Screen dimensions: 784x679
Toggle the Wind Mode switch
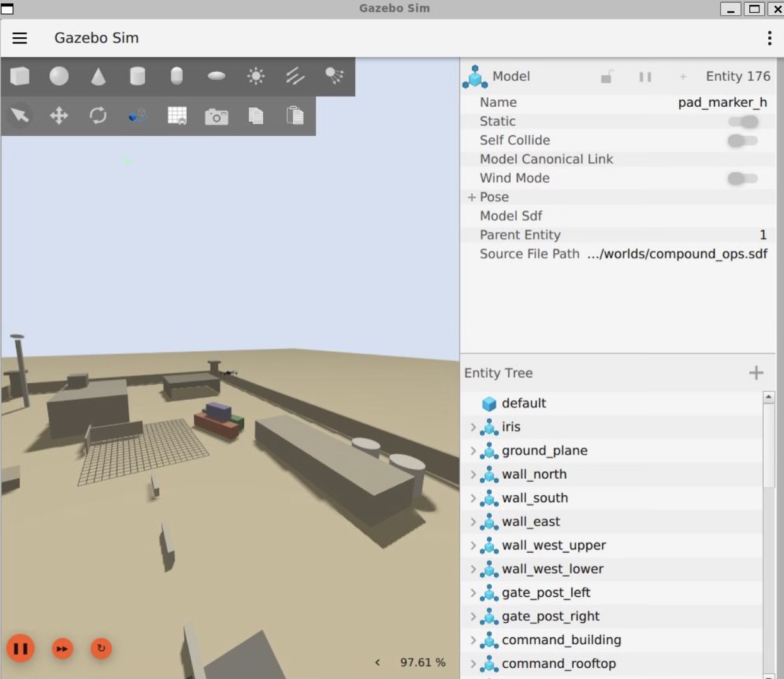[743, 178]
